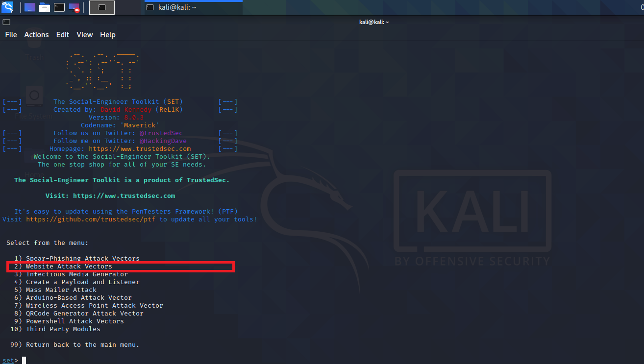Screen dimensions: 644x364
Task: Launch the terminal emulator from the panel
Action: [x=59, y=7]
